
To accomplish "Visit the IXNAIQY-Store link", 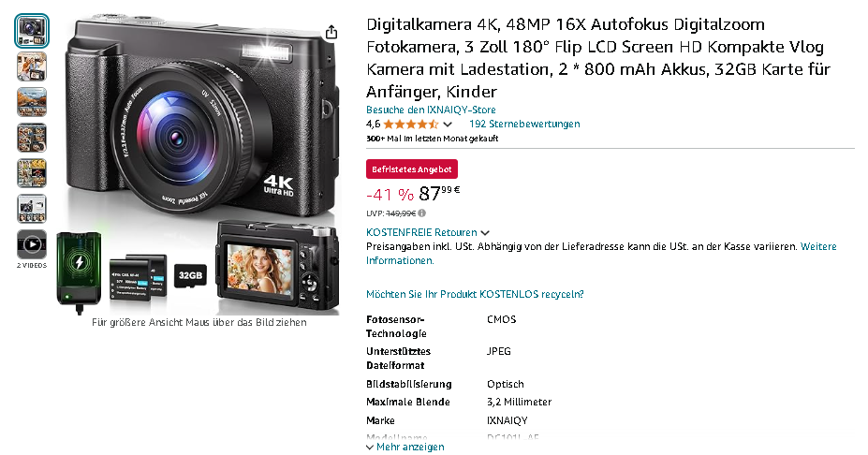I will 431,110.
